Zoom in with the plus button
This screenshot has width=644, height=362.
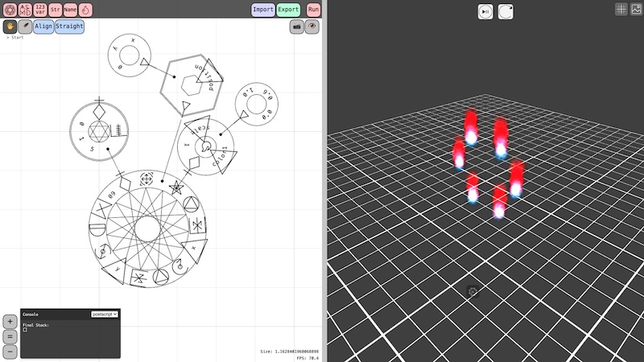[x=10, y=321]
